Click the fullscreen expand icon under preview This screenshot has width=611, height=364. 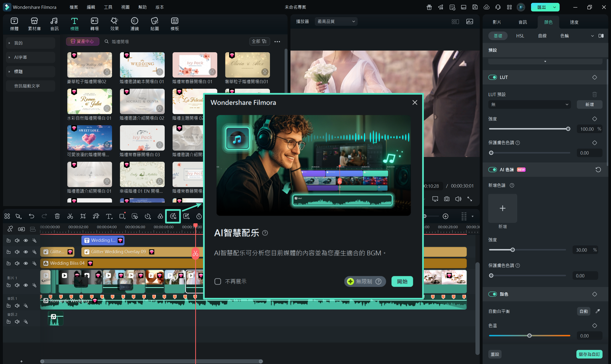pyautogui.click(x=470, y=199)
